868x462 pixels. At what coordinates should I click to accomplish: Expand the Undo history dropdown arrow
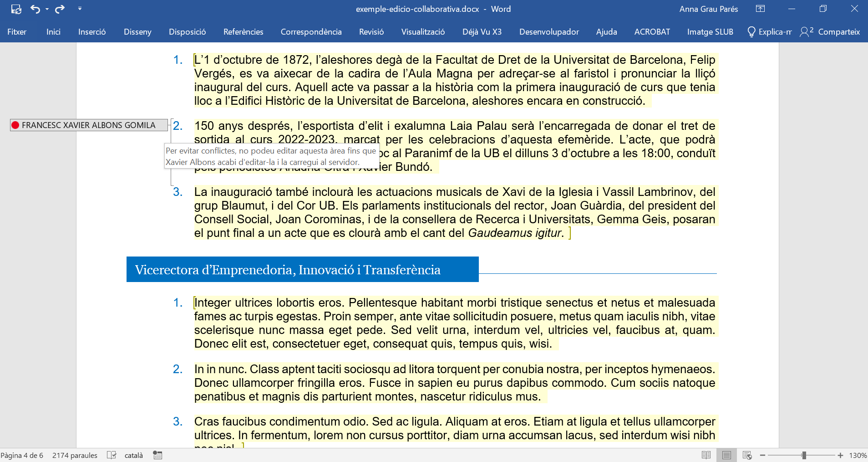(x=47, y=9)
